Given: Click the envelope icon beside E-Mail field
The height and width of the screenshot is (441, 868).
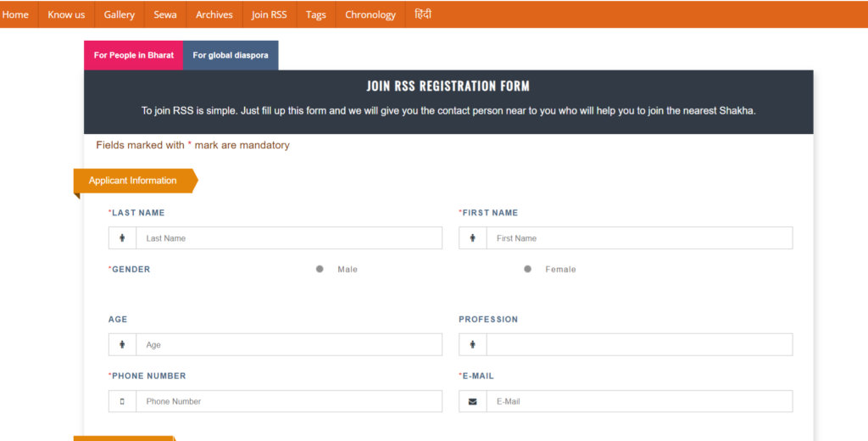Looking at the screenshot, I should pyautogui.click(x=472, y=401).
